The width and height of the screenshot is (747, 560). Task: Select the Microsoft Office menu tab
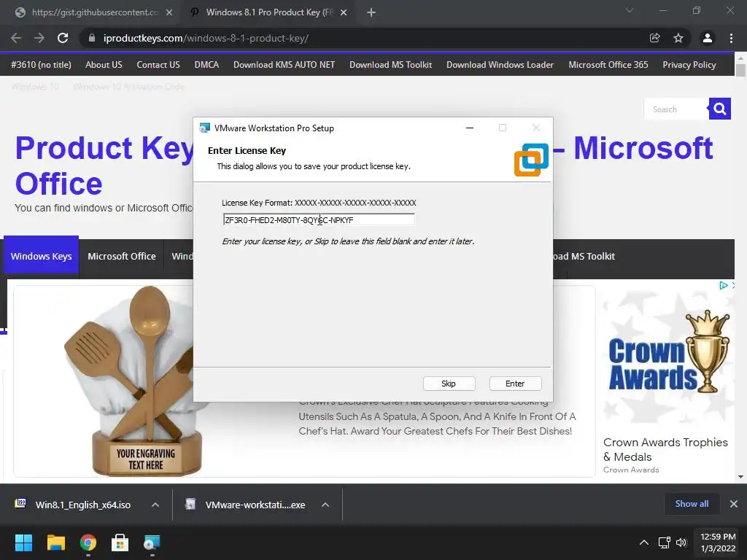tap(122, 256)
